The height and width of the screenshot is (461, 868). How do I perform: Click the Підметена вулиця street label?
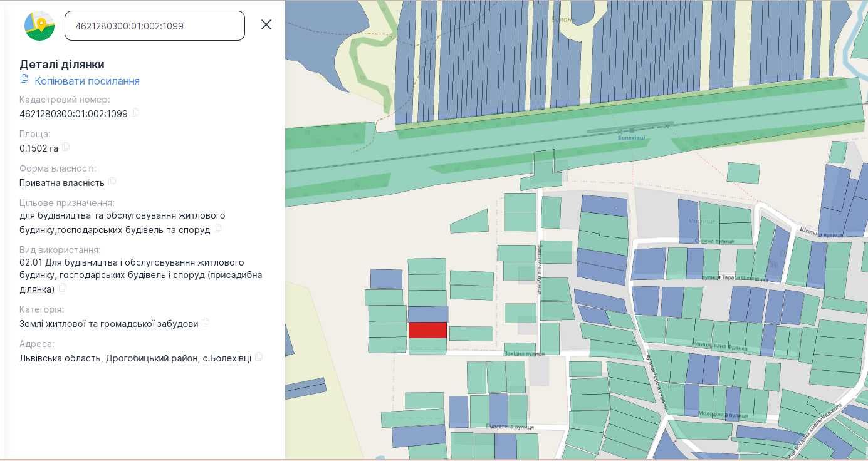pyautogui.click(x=510, y=427)
